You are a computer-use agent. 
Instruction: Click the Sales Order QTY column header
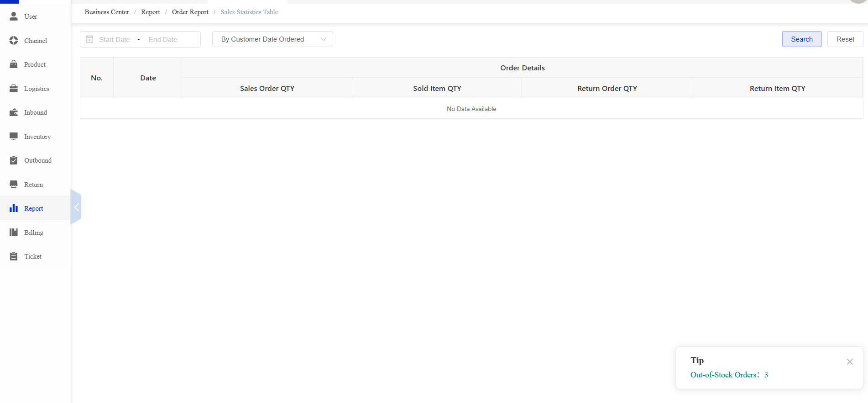coord(267,88)
